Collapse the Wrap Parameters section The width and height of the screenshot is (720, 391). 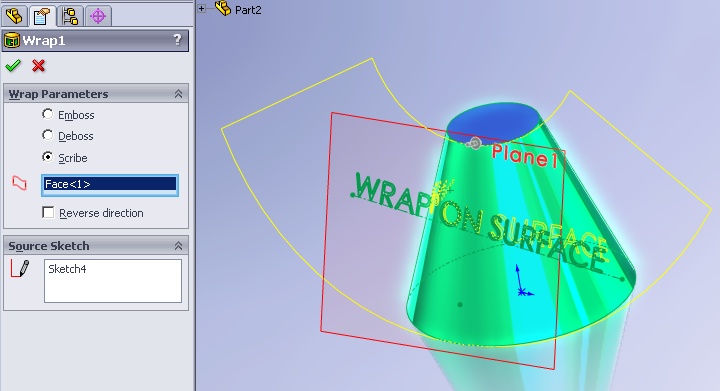coord(178,94)
